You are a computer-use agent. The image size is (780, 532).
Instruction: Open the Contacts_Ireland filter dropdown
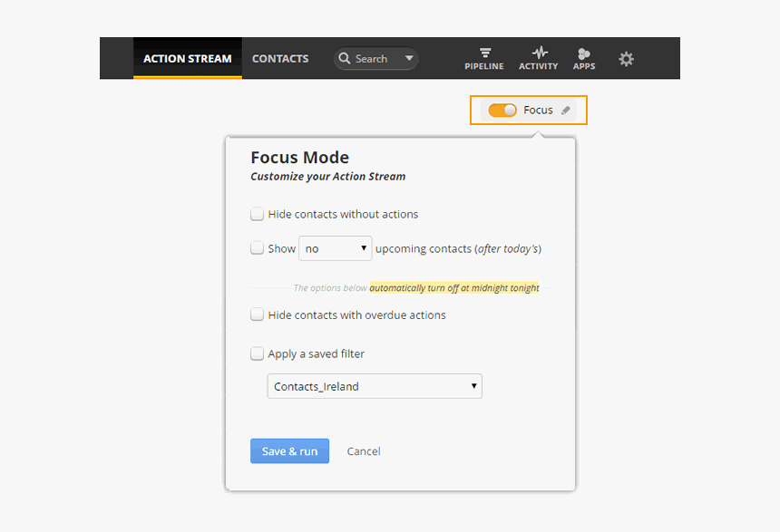point(375,386)
